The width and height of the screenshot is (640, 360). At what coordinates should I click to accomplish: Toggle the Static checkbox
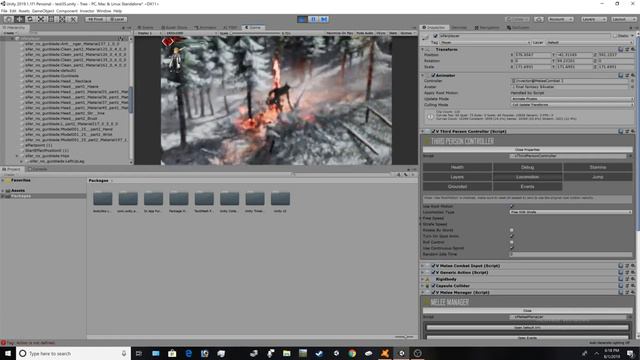click(x=615, y=36)
